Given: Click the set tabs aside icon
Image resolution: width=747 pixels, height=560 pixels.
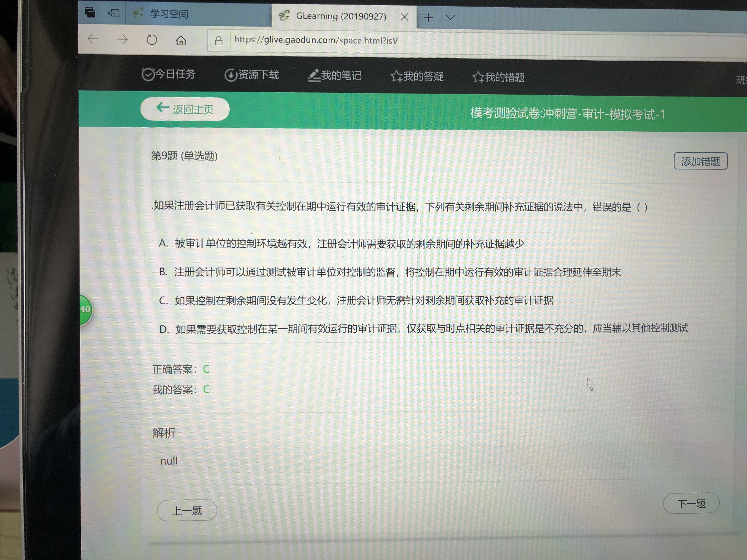Looking at the screenshot, I should point(114,13).
